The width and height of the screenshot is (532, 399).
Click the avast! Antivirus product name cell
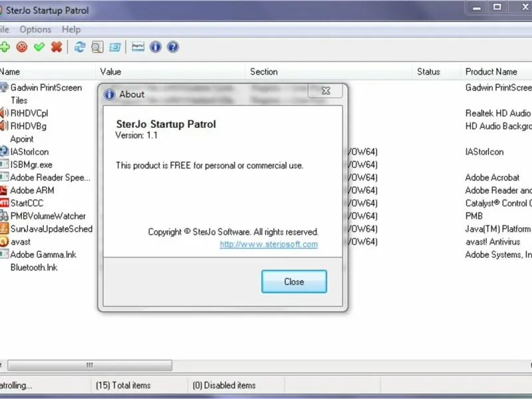coord(493,241)
